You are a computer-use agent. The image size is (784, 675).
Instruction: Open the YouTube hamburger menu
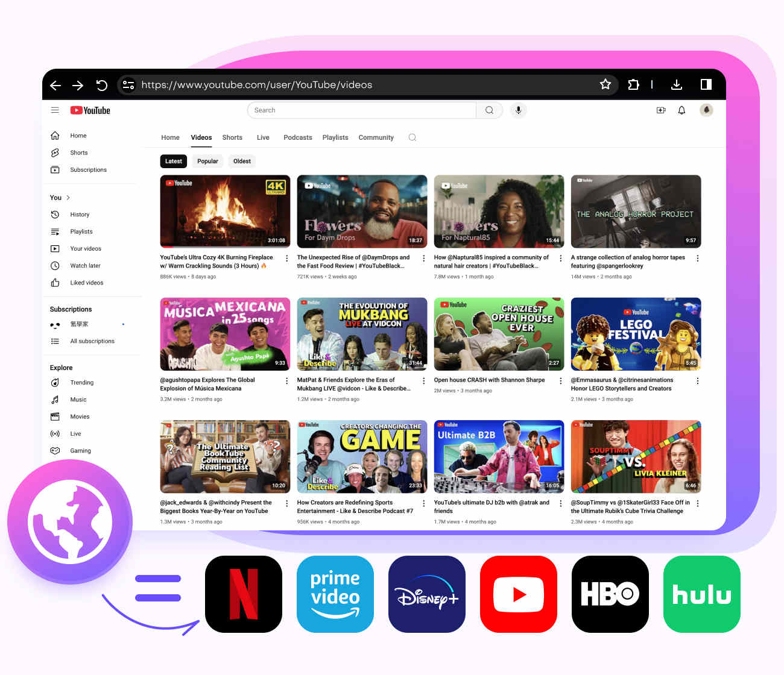tap(55, 110)
